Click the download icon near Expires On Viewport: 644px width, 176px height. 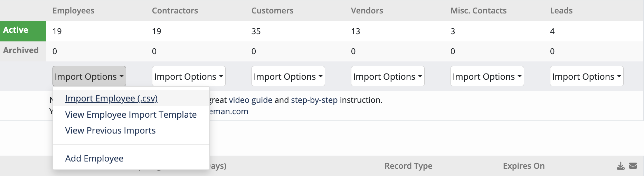(x=621, y=166)
